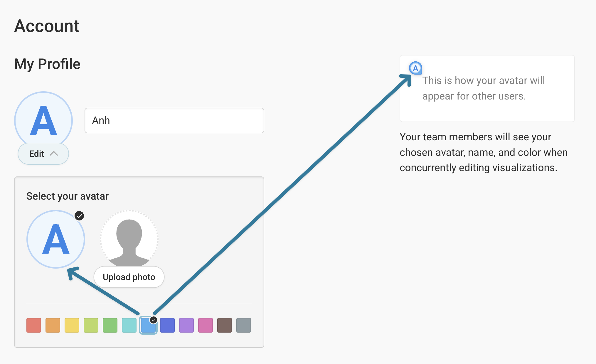This screenshot has height=364, width=596.
Task: Pick the gray color swatch
Action: (244, 325)
